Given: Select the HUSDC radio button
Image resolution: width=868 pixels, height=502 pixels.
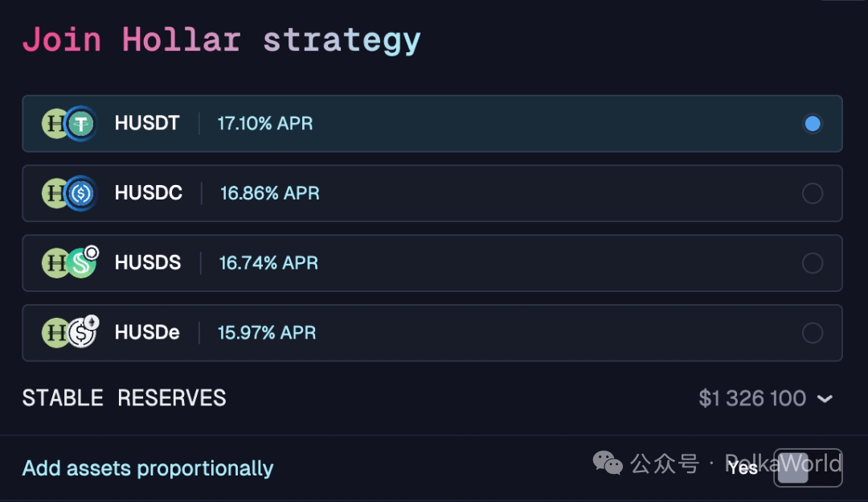Looking at the screenshot, I should pos(813,193).
